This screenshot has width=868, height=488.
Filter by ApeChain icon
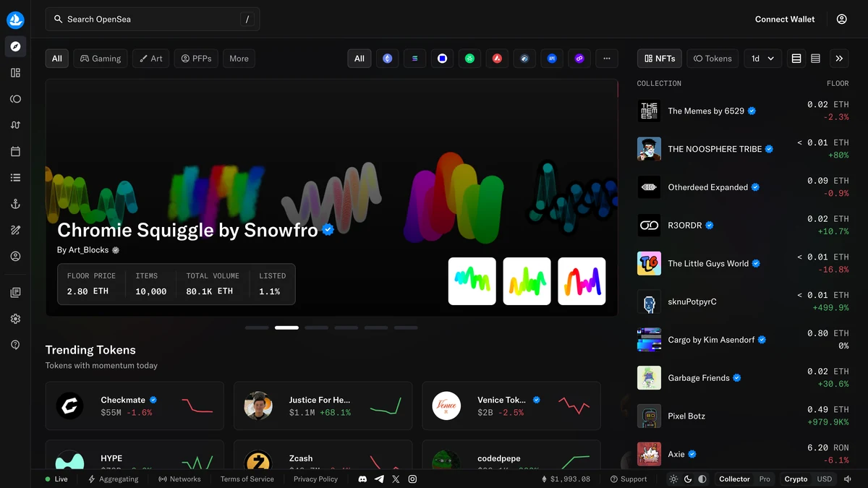click(552, 59)
